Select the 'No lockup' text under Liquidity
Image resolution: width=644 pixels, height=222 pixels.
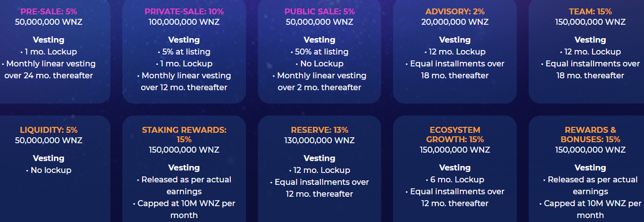pyautogui.click(x=49, y=170)
